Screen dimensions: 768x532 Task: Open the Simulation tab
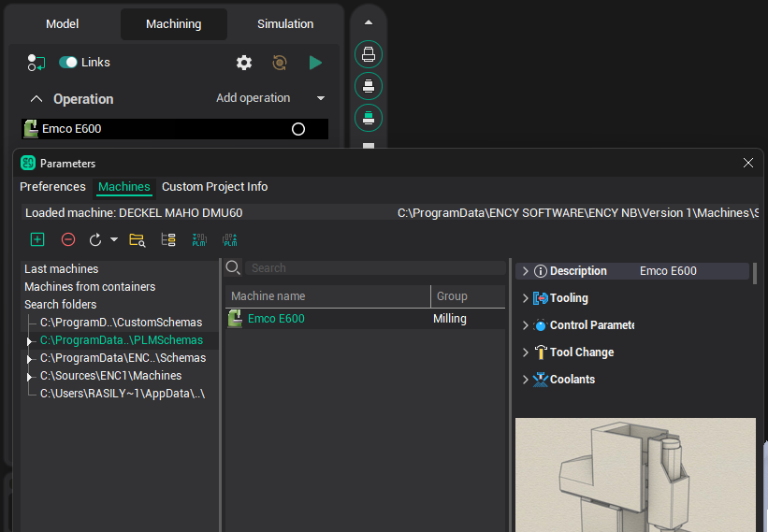point(285,24)
